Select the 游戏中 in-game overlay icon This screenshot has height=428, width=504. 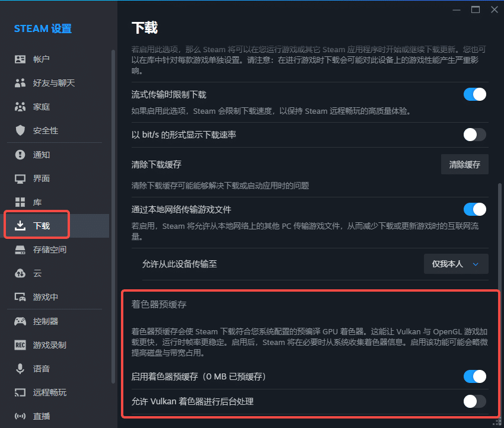point(20,297)
